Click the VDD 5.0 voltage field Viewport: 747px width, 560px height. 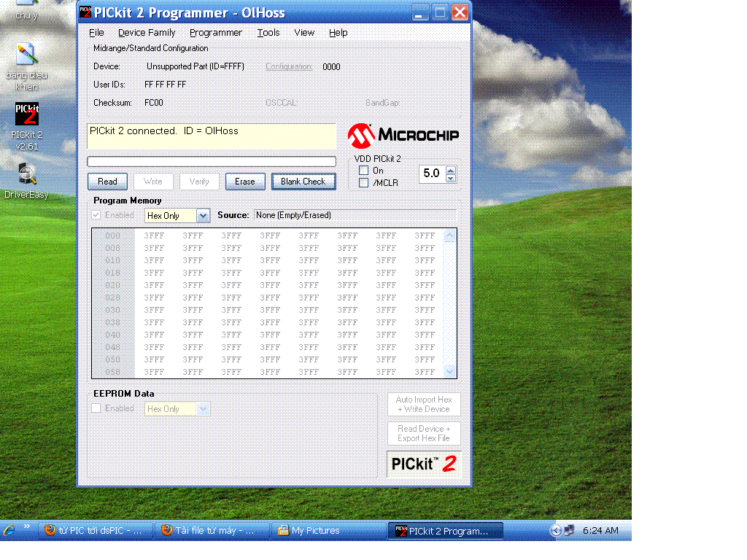[432, 174]
